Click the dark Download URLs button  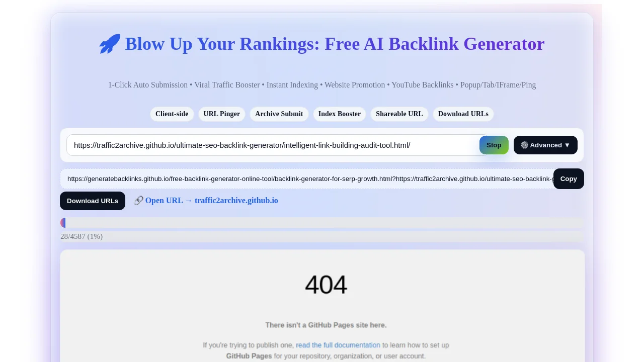click(x=93, y=201)
